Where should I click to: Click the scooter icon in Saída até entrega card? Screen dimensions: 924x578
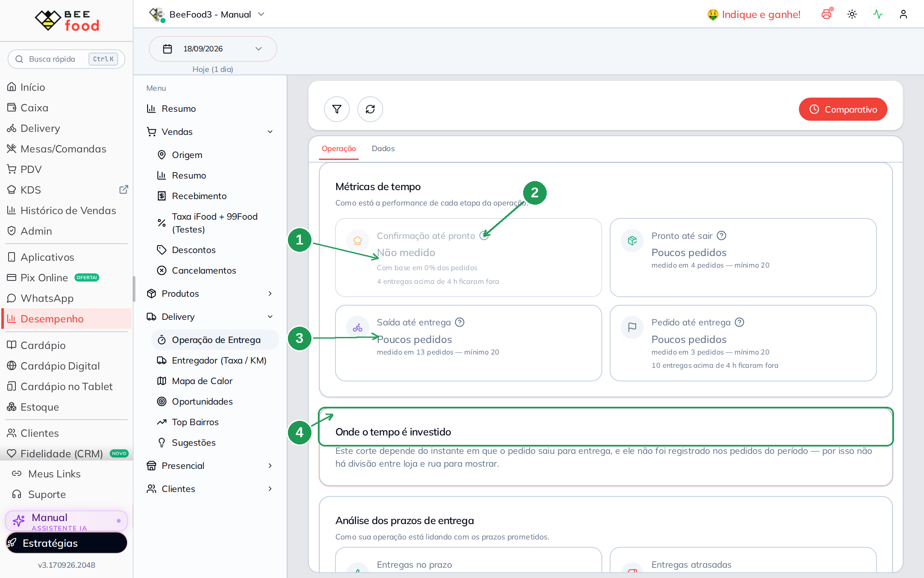(x=358, y=328)
